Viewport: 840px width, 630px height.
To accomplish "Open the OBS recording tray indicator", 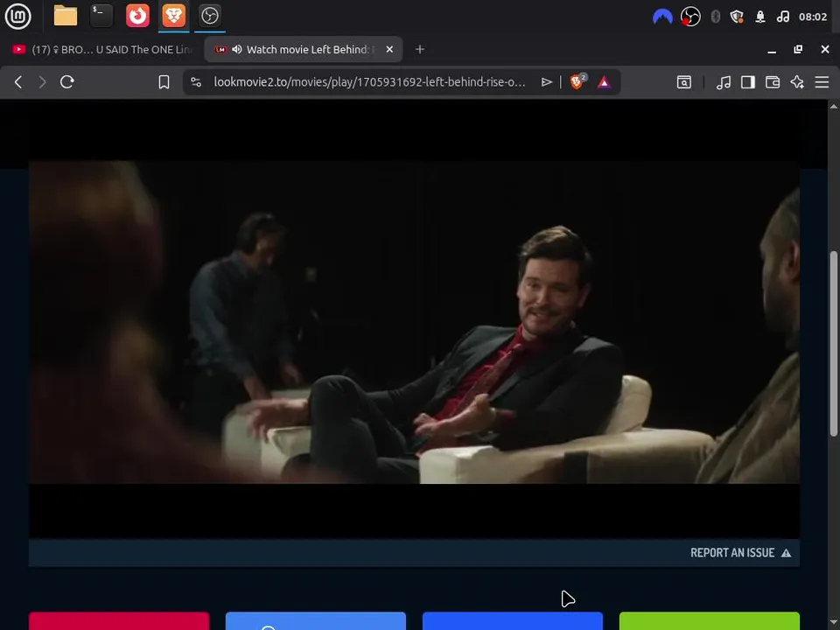I will point(690,17).
